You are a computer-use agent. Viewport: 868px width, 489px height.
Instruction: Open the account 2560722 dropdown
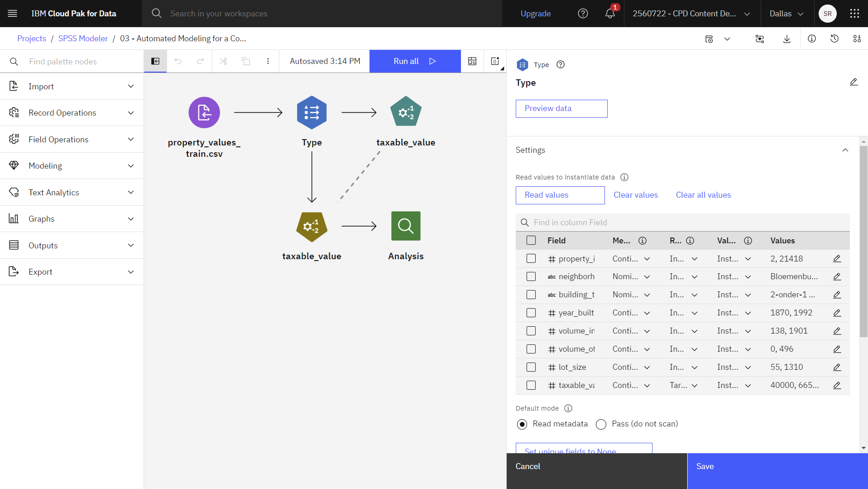point(692,14)
